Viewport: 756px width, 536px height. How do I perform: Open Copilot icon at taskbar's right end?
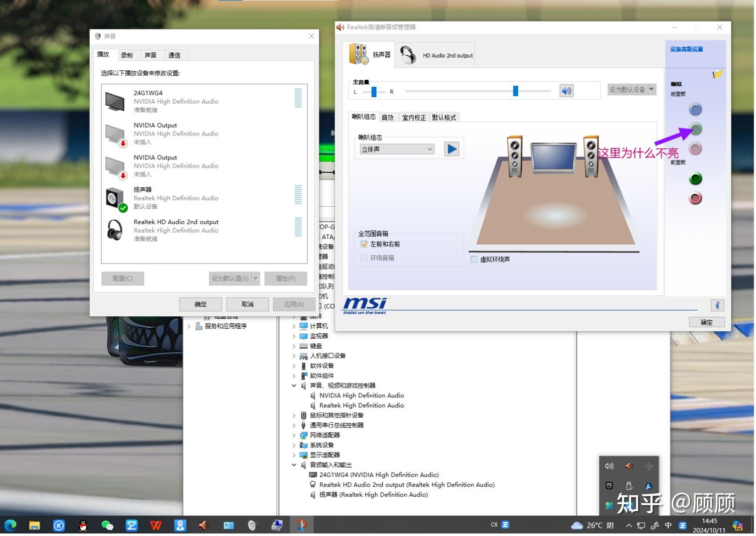tap(738, 526)
